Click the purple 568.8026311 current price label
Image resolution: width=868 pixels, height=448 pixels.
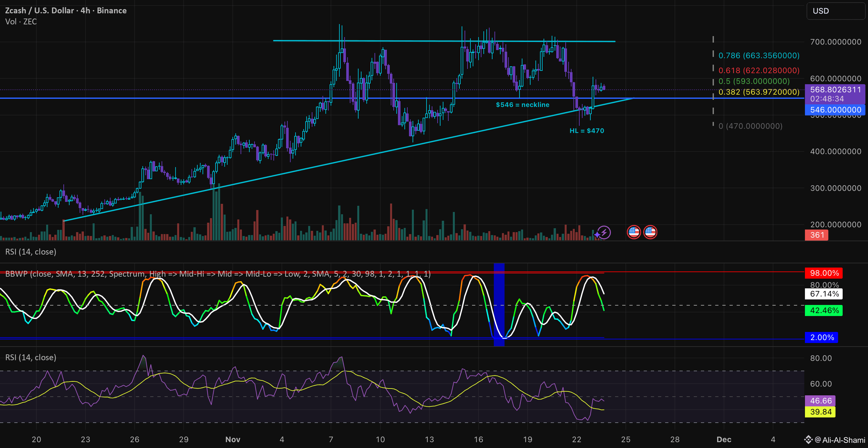point(835,90)
